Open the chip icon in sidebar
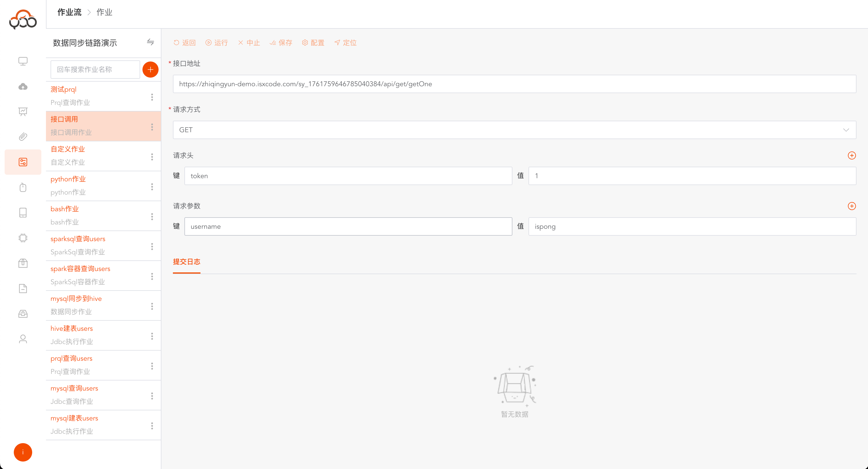Viewport: 868px width, 469px height. (23, 238)
